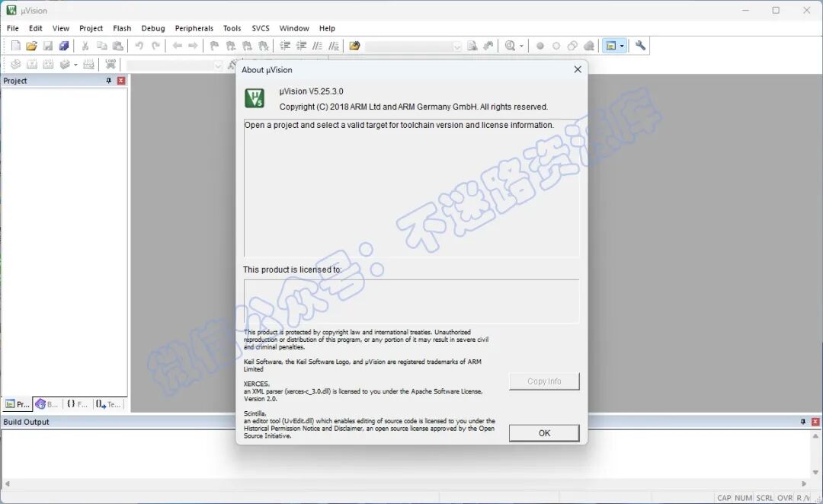
Task: Open the Tools menu
Action: pyautogui.click(x=232, y=28)
